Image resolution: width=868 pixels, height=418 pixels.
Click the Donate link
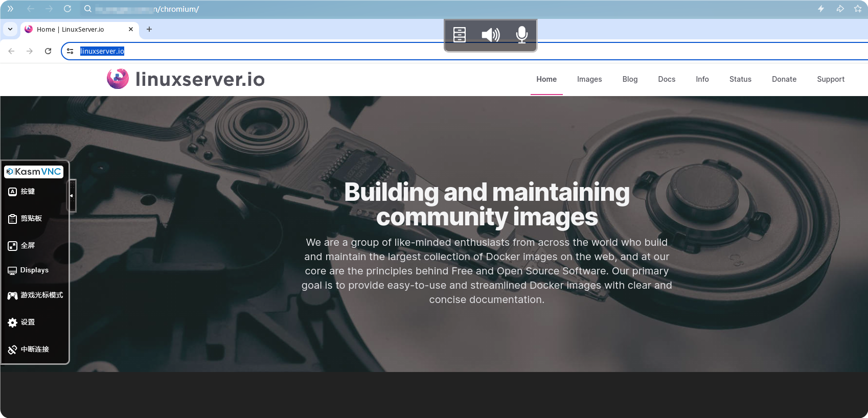click(x=784, y=79)
